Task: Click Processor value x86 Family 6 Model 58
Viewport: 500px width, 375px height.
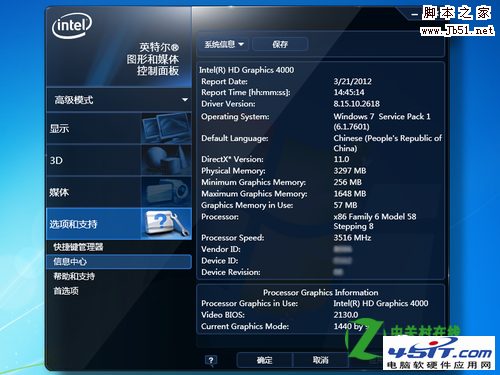Action: click(x=375, y=222)
